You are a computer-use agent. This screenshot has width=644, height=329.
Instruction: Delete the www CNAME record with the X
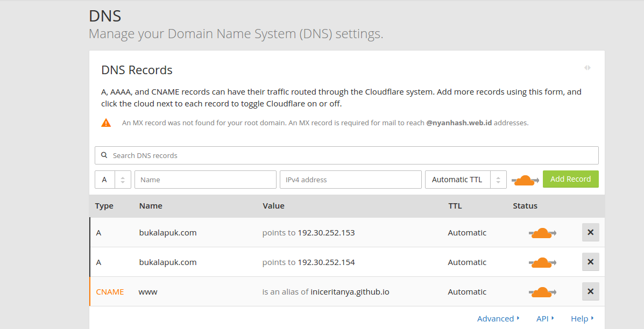click(590, 291)
